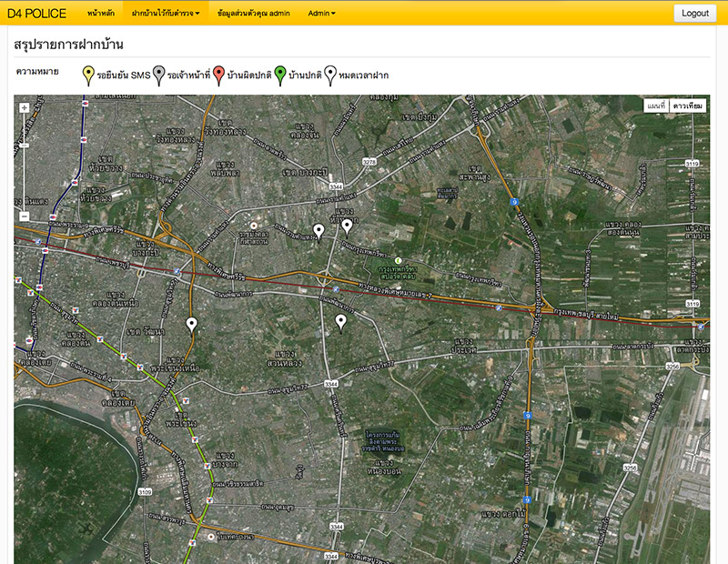
Task: Click the Logout button
Action: [x=694, y=14]
